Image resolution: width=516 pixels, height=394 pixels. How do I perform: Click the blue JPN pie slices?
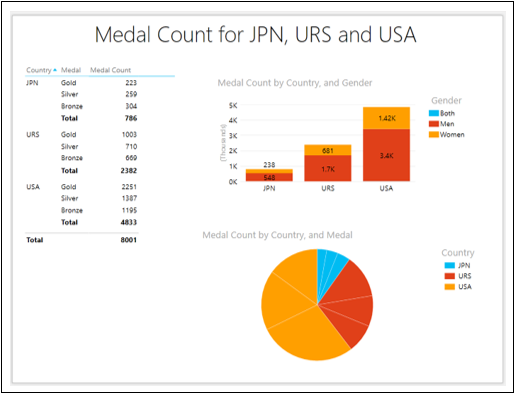330,263
